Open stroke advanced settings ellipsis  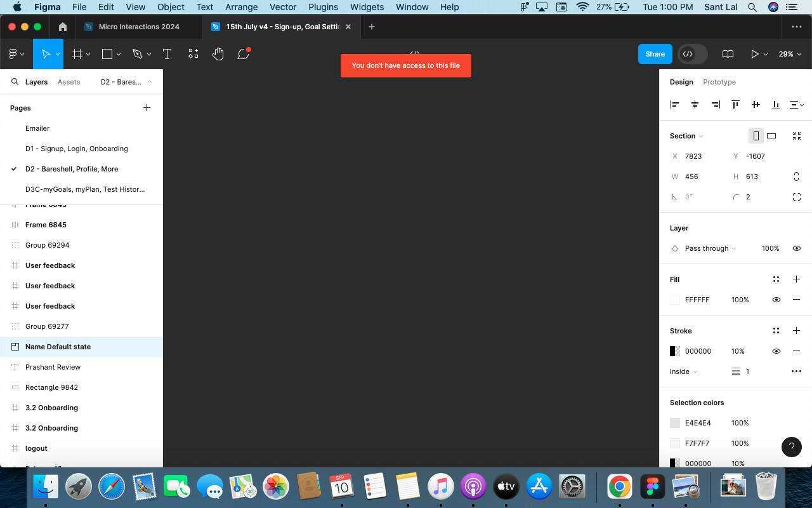(796, 371)
